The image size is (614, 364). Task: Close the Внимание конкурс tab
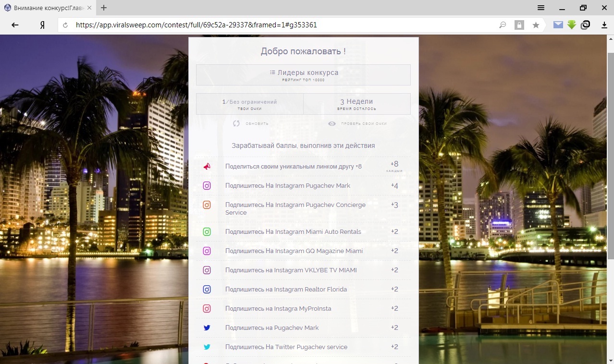coord(89,8)
